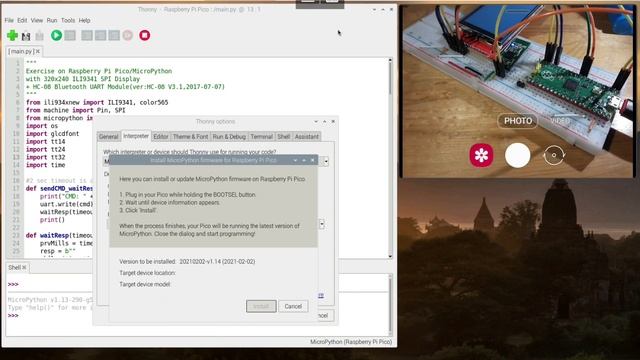Switch to Theme & Font tab
The image size is (640, 360).
point(190,137)
